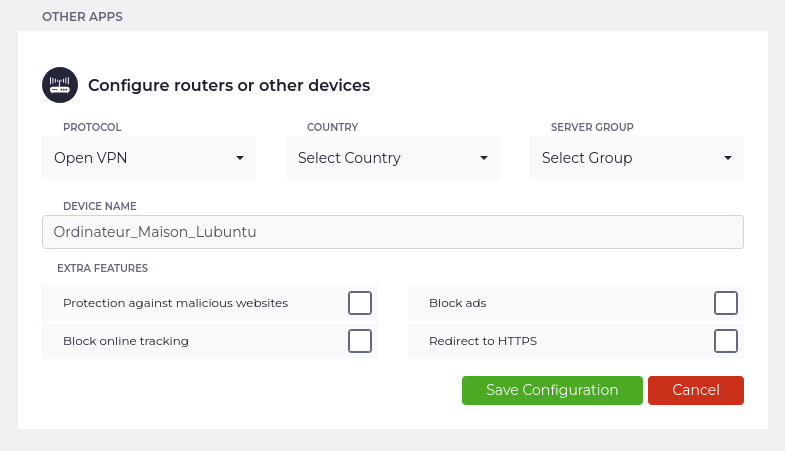Enable the Redirect to HTTPS checkbox
Viewport: 785px width, 451px height.
[726, 341]
